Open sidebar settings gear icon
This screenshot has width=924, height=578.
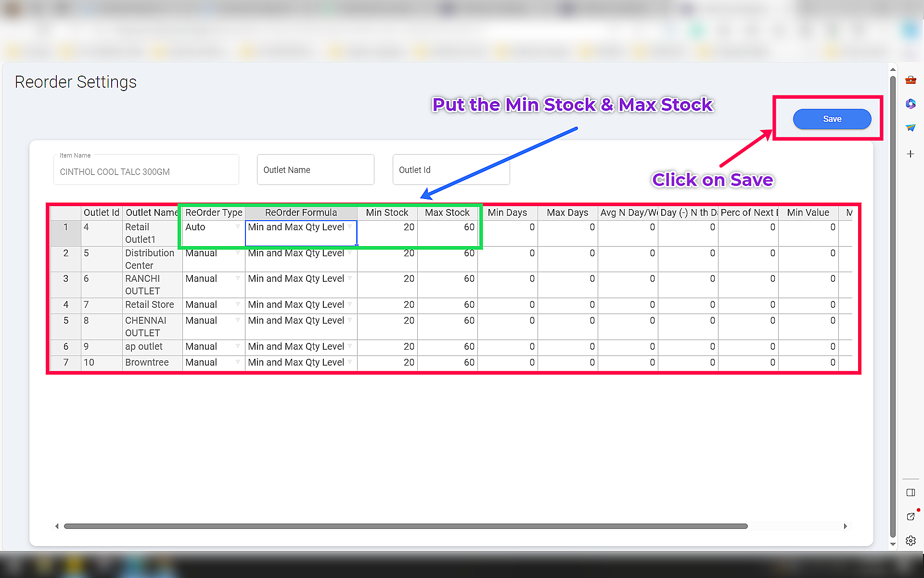pyautogui.click(x=910, y=540)
